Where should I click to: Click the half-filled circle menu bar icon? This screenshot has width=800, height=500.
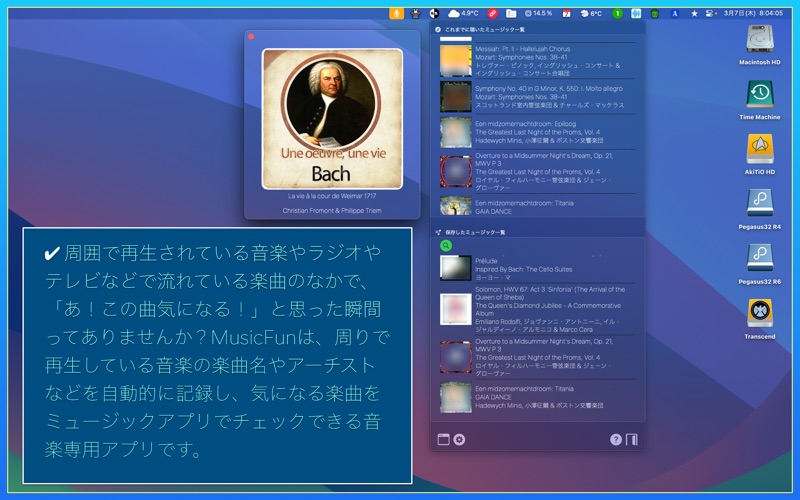pyautogui.click(x=434, y=14)
